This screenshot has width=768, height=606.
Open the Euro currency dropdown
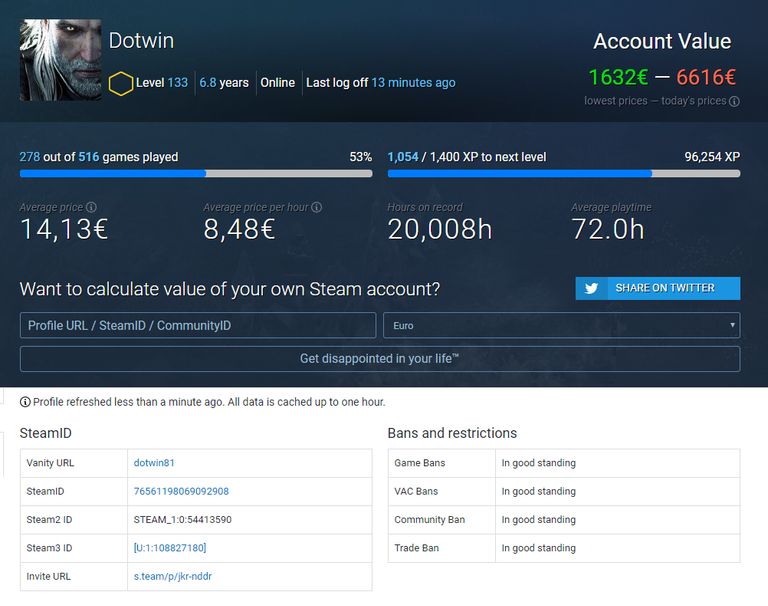coord(561,325)
